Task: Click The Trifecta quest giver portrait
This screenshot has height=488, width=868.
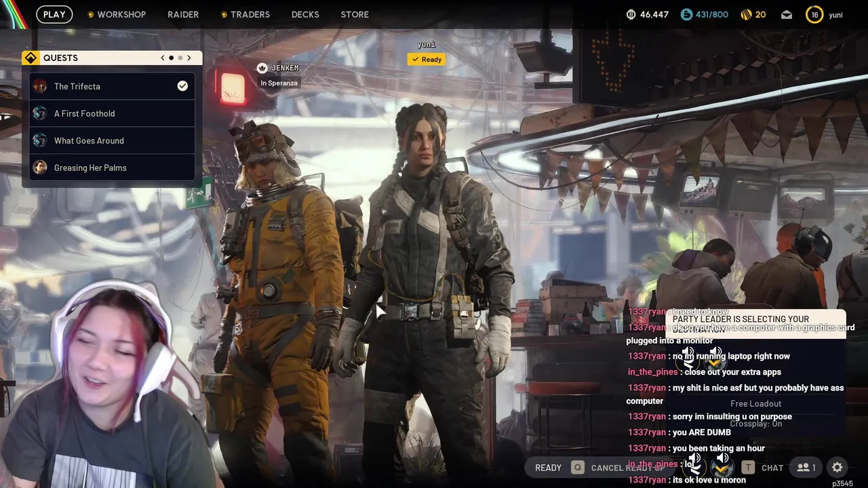Action: [x=40, y=86]
